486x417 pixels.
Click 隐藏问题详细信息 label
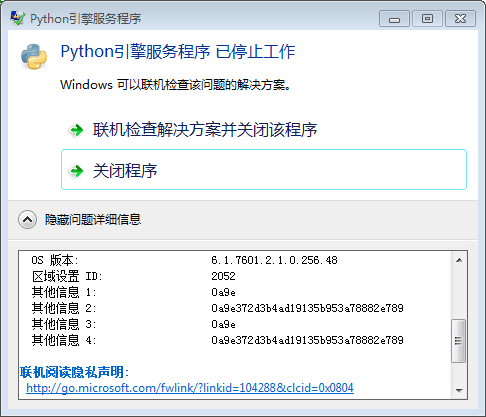point(93,220)
